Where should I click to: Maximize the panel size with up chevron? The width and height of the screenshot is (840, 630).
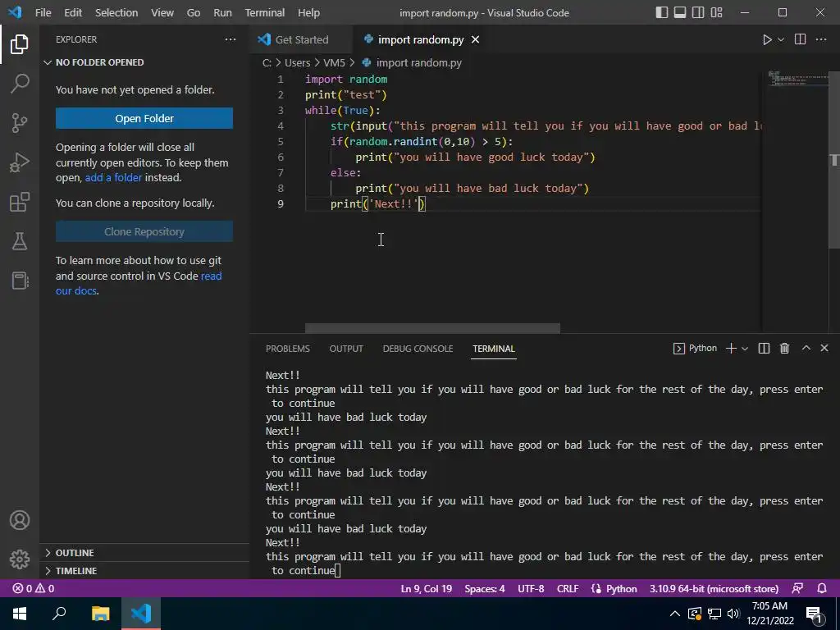pyautogui.click(x=806, y=348)
